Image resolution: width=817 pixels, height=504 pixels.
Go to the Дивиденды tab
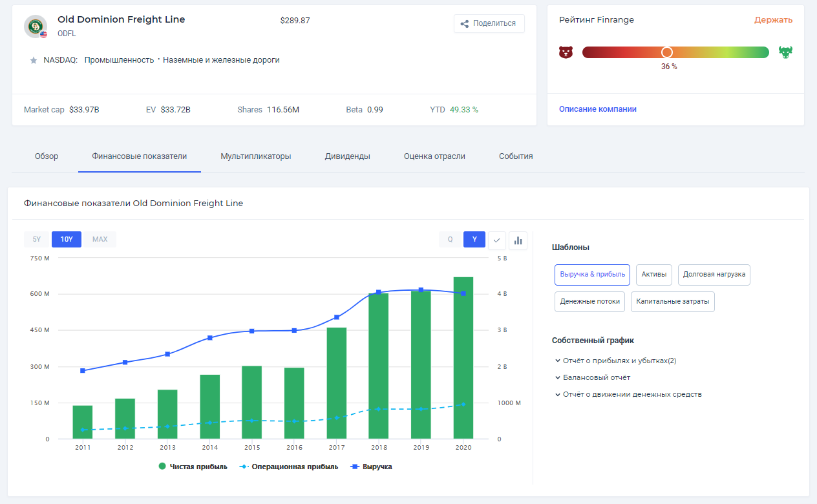click(x=348, y=156)
